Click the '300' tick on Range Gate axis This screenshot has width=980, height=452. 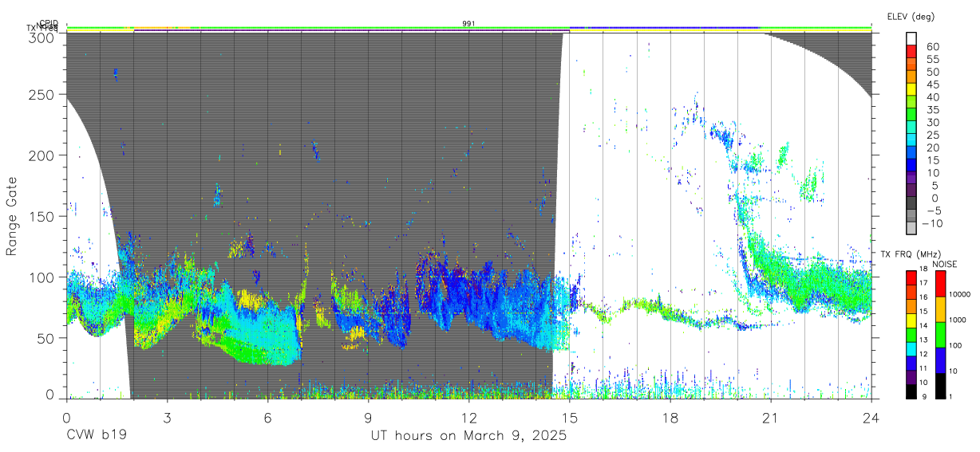41,38
